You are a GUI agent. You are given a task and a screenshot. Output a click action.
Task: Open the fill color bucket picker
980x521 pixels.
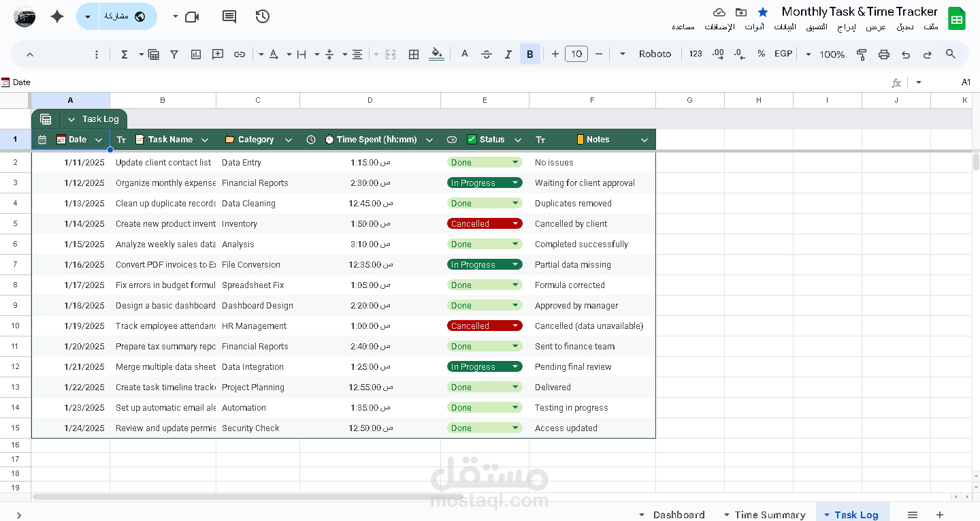[436, 54]
